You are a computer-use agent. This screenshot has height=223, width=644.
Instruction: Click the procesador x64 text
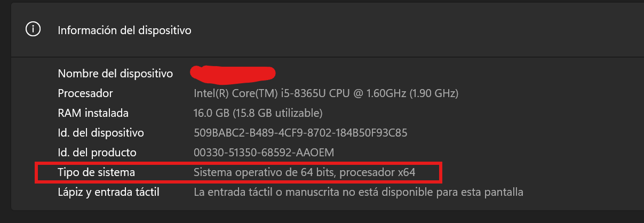coord(378,172)
